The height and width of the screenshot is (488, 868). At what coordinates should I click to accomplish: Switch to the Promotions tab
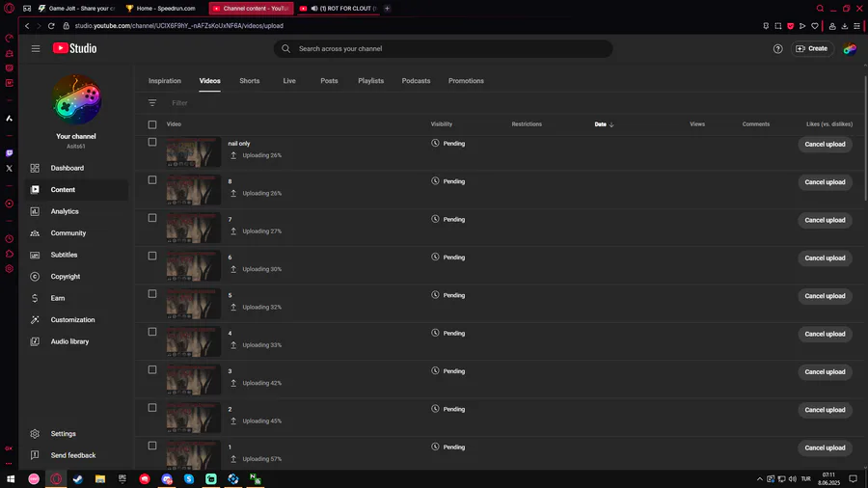(x=466, y=81)
